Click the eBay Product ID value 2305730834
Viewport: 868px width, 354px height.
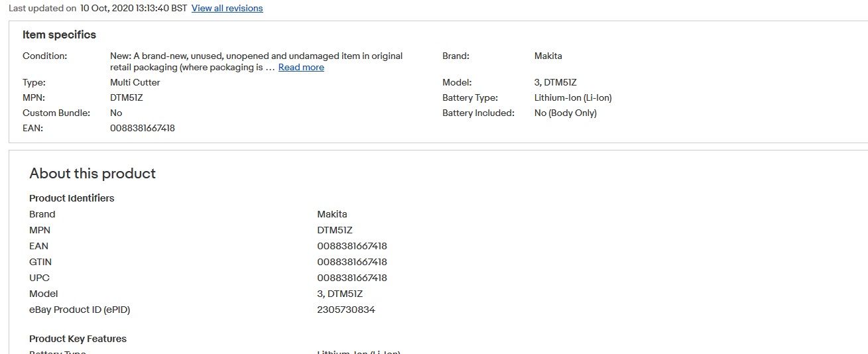coord(346,310)
